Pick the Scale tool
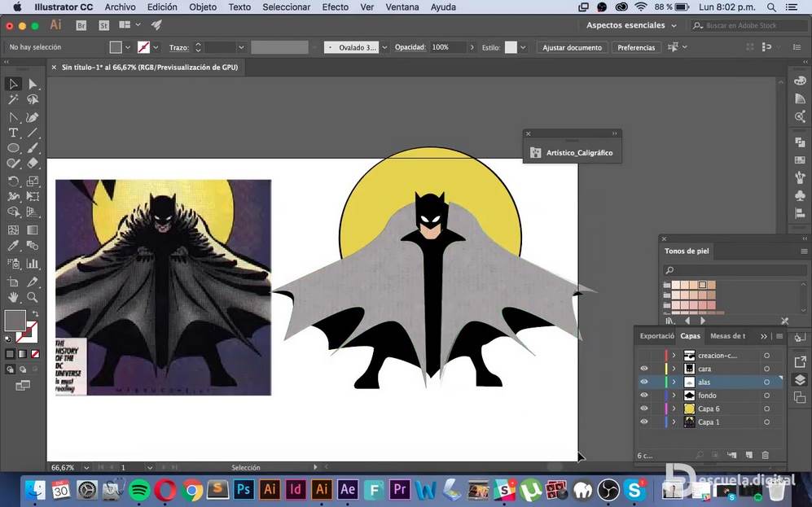This screenshot has width=812, height=507. point(33,181)
